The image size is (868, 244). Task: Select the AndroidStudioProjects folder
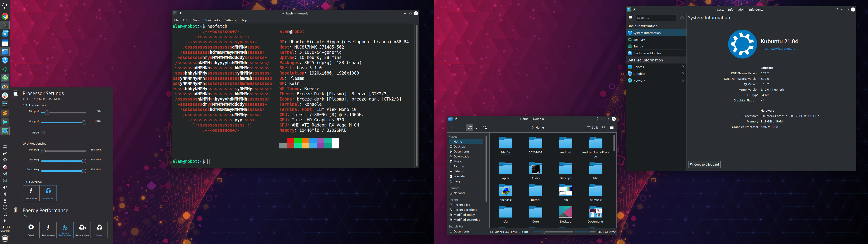[595, 147]
